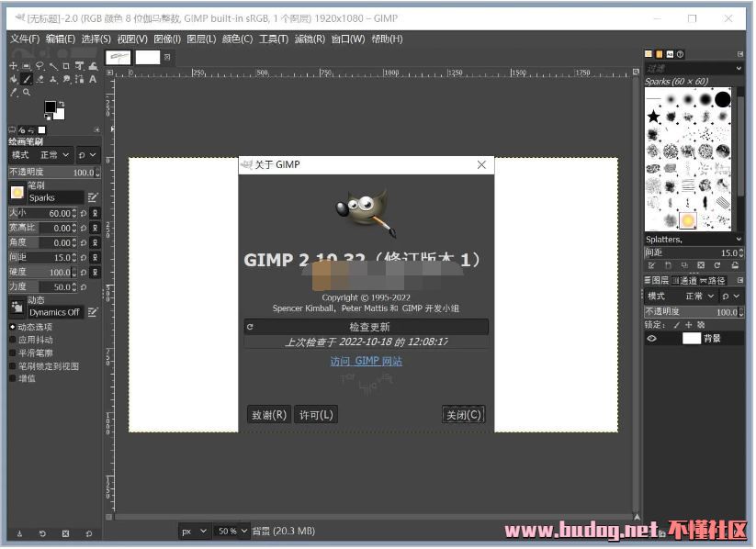756x549 pixels.
Task: Close the 关于 GIMP dialog with X
Action: 481,165
